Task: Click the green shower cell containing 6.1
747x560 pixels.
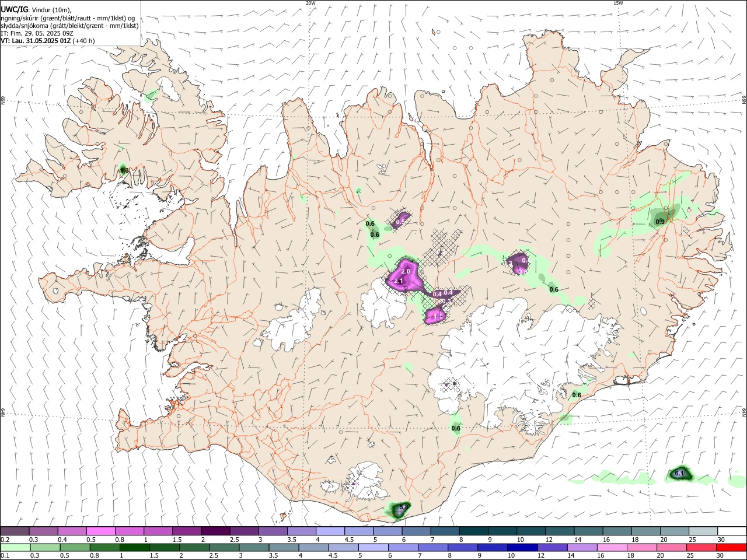Action: click(679, 474)
